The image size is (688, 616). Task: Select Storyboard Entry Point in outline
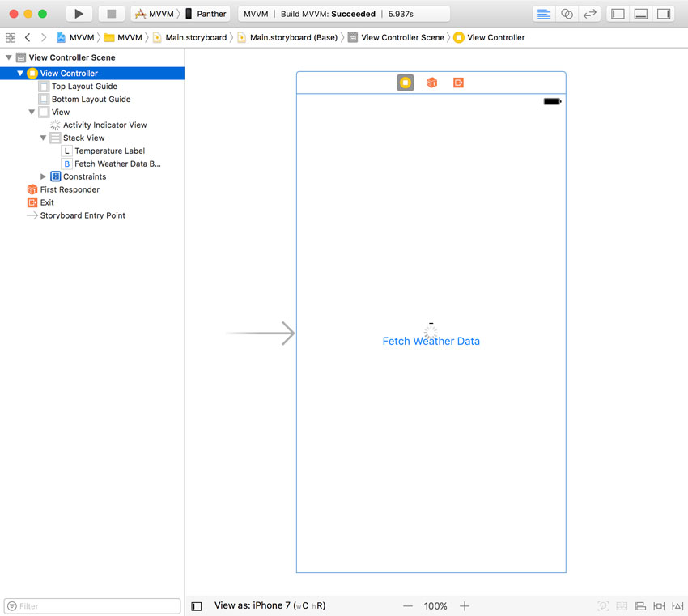pyautogui.click(x=83, y=215)
